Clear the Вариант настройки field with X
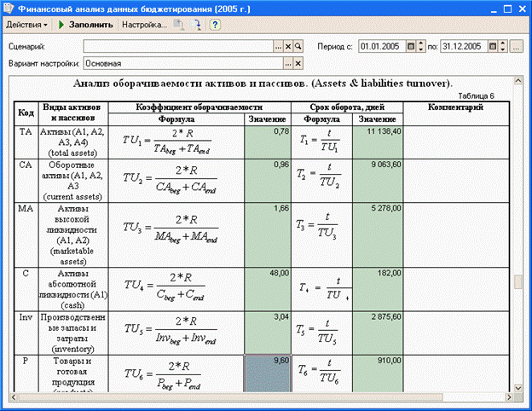This screenshot has height=411, width=532. pos(298,63)
